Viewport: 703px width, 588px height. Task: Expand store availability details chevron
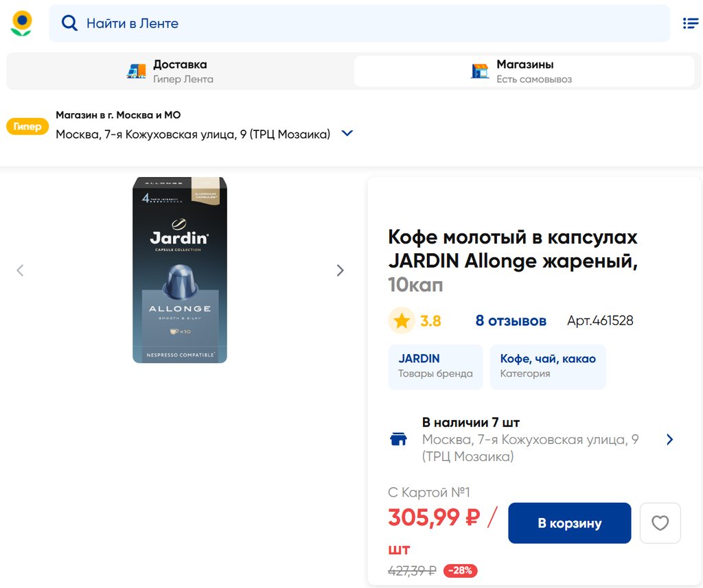670,440
